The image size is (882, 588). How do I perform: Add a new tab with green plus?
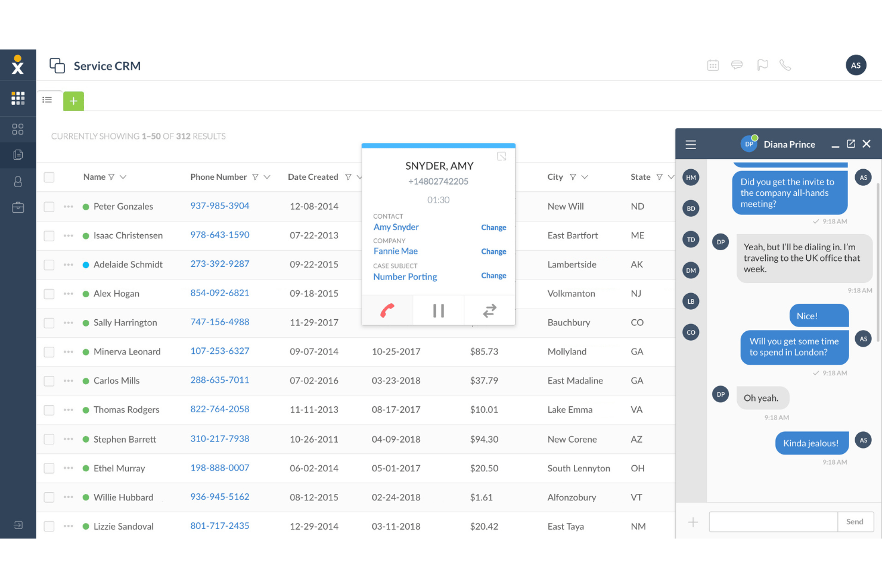(73, 101)
